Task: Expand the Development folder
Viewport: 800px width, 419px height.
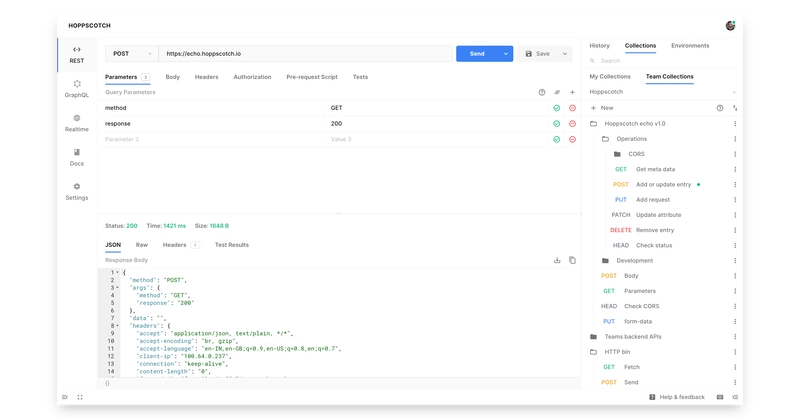Action: tap(605, 261)
